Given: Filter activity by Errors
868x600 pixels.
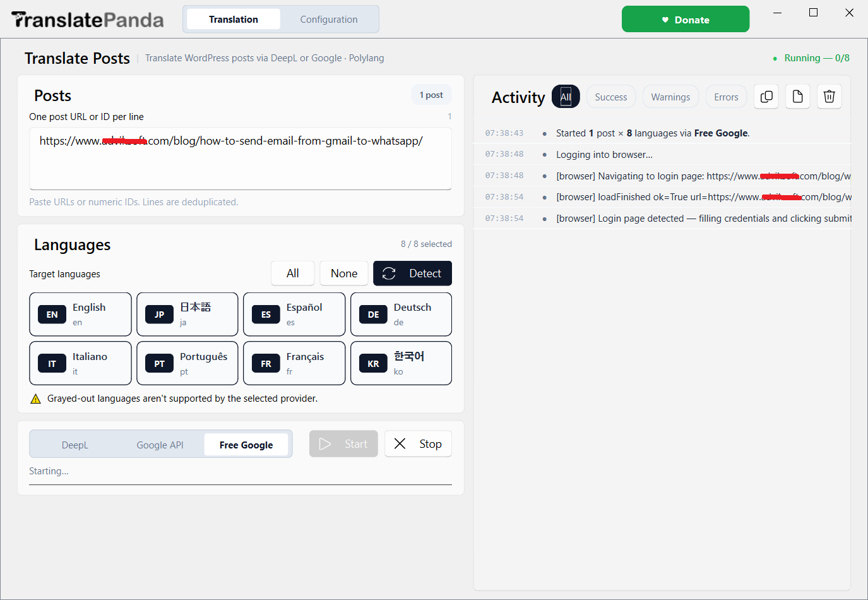Looking at the screenshot, I should (x=726, y=97).
